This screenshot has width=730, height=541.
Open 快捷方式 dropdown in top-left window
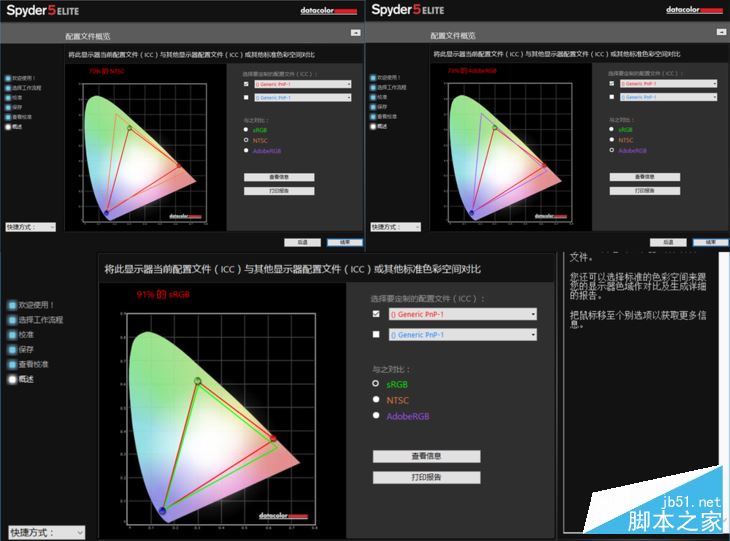point(31,227)
